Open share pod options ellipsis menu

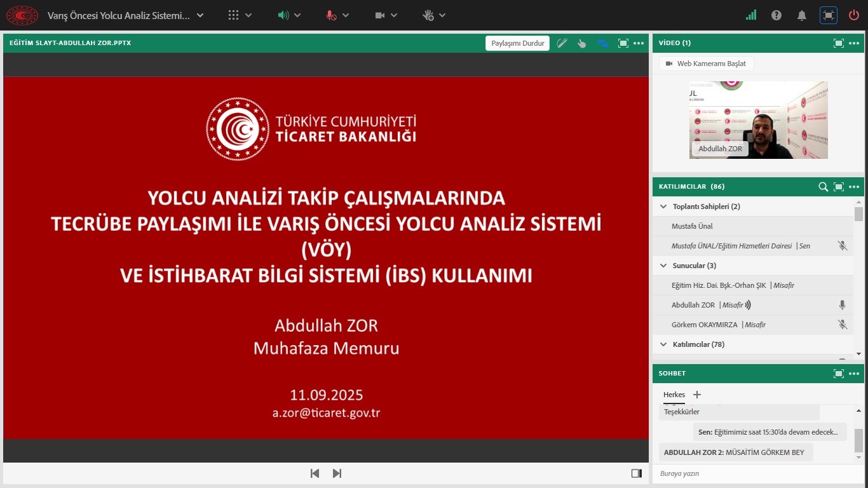(639, 43)
